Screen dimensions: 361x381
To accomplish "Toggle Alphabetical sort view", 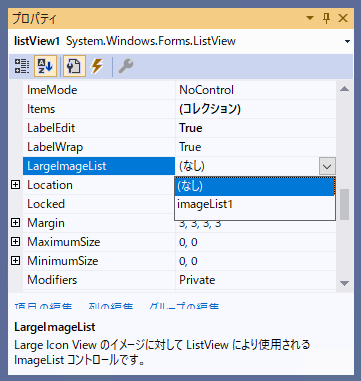I will click(45, 66).
